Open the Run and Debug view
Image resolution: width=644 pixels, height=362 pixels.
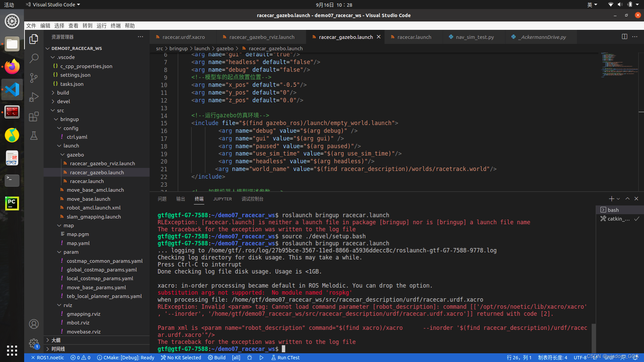tap(34, 97)
